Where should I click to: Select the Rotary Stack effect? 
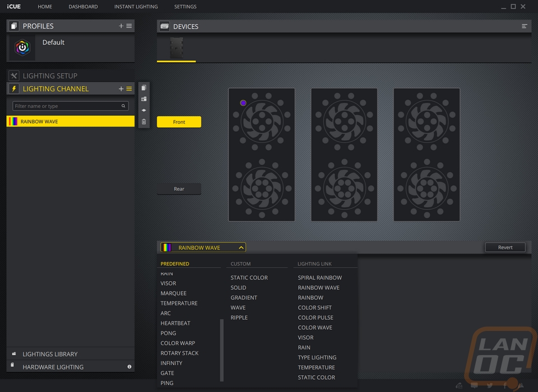point(179,353)
